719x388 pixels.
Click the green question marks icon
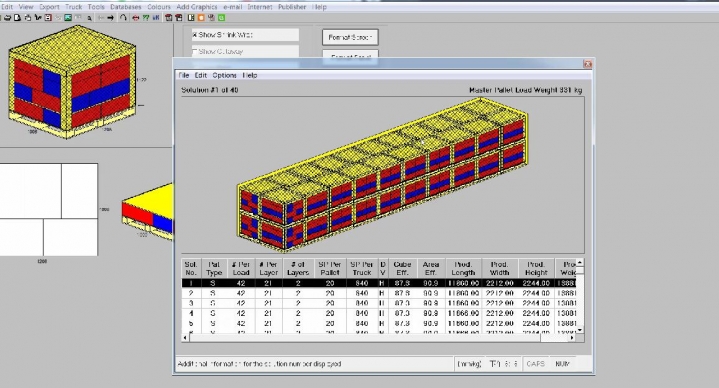pyautogui.click(x=146, y=18)
